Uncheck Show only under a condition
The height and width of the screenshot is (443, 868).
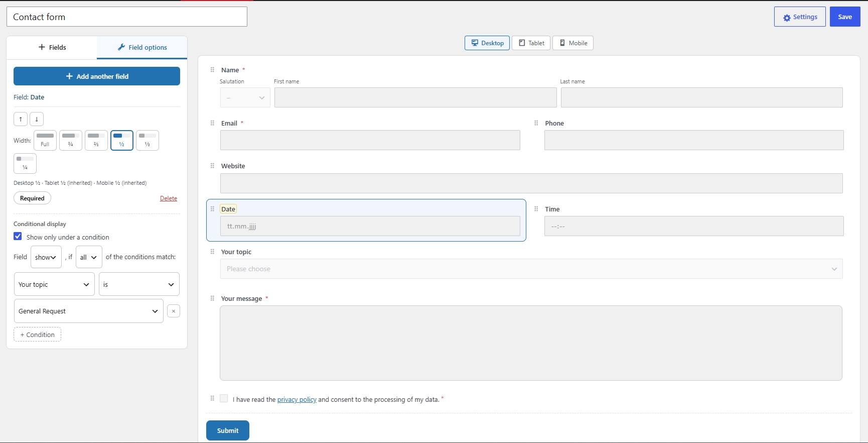(x=18, y=237)
